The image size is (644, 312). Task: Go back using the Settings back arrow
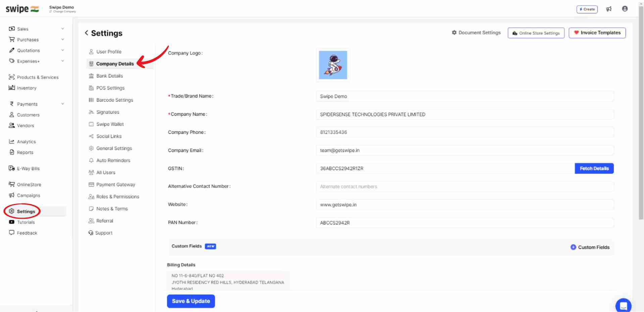(87, 33)
